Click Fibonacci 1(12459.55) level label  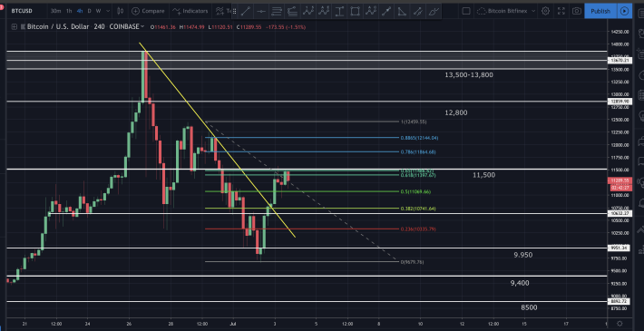click(415, 122)
